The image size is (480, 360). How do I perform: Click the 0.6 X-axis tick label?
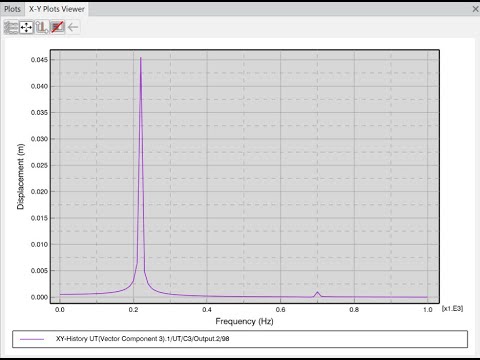tap(281, 310)
